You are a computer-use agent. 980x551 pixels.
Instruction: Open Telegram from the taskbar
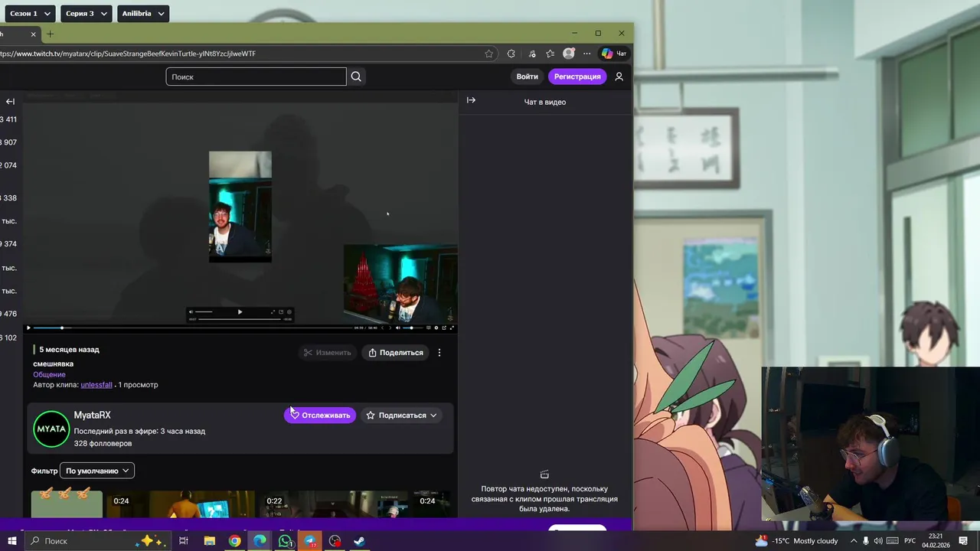coord(310,541)
